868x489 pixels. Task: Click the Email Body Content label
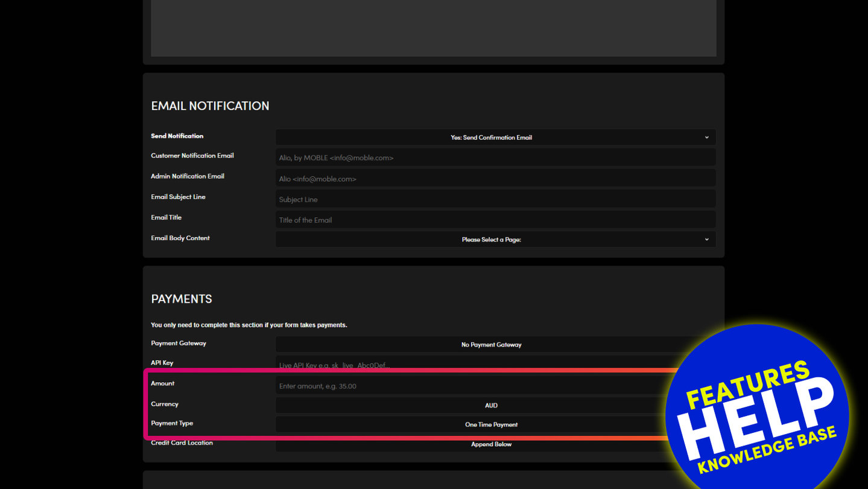click(x=180, y=238)
